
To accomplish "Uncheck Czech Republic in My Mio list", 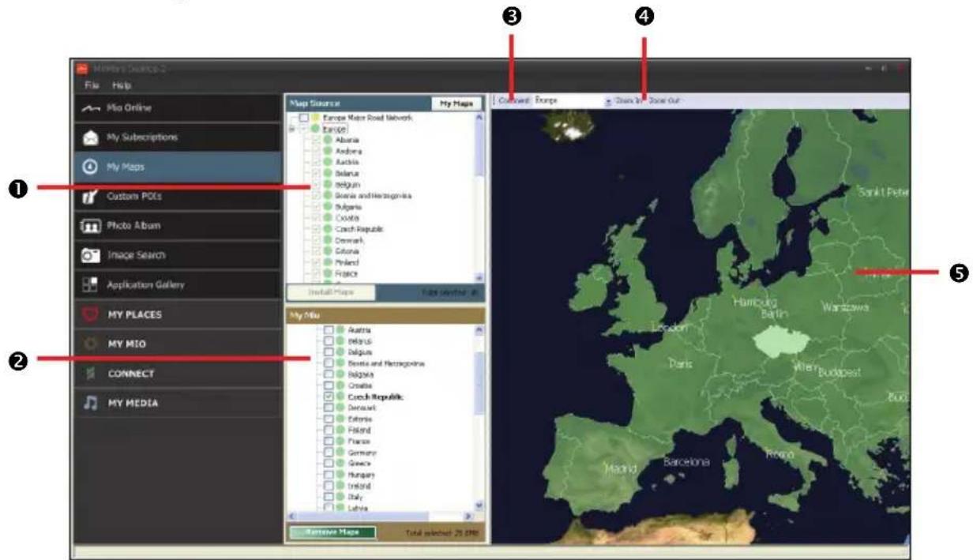I will 329,397.
